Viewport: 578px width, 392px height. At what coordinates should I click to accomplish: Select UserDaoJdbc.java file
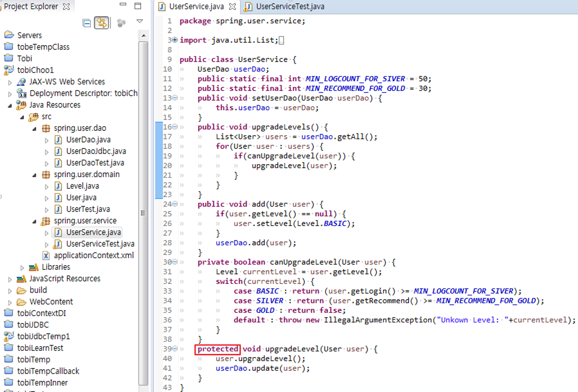pyautogui.click(x=96, y=151)
